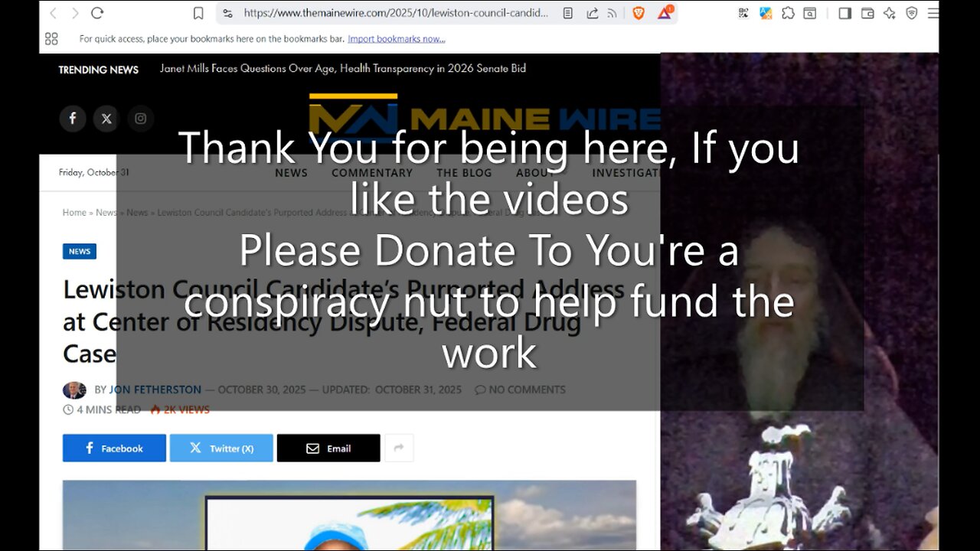The width and height of the screenshot is (980, 551).
Task: Open the ABOUT navigation menu item
Action: [x=536, y=173]
